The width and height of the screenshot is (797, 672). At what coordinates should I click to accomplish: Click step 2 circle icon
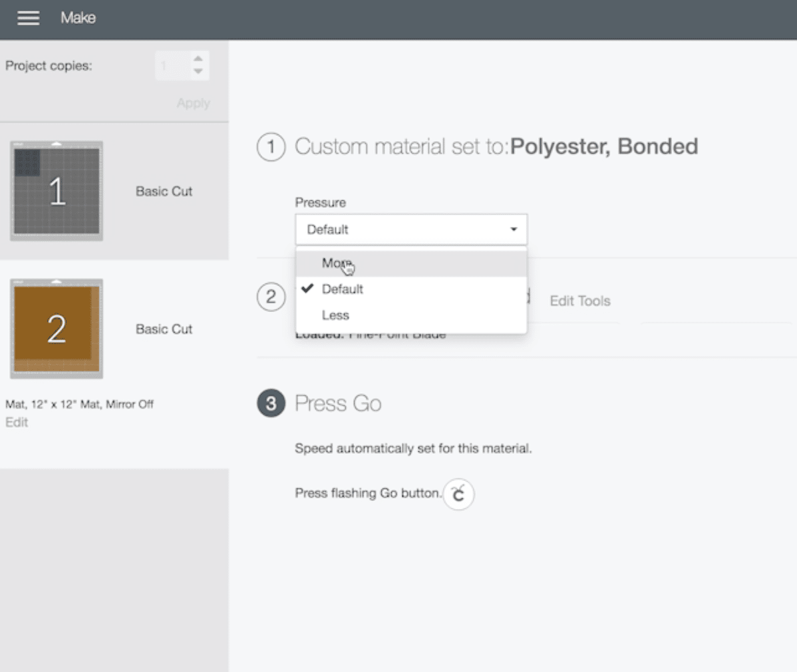[x=271, y=297]
